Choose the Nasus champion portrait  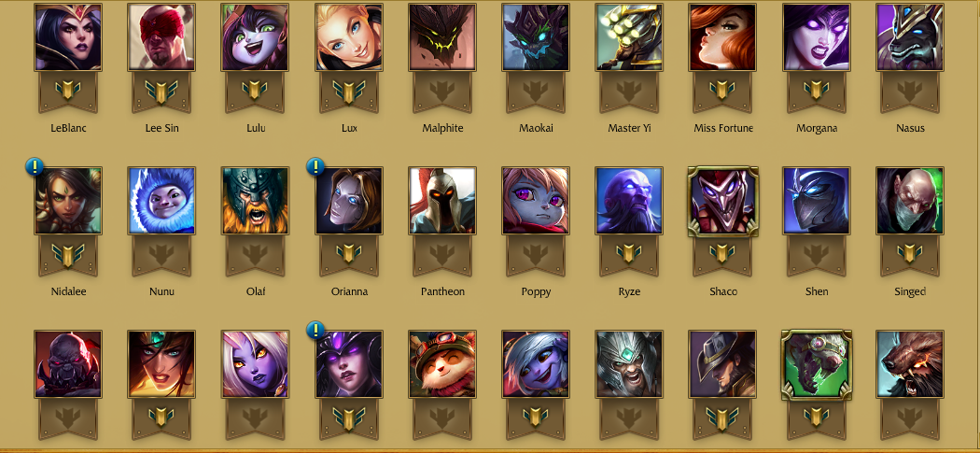pyautogui.click(x=909, y=37)
